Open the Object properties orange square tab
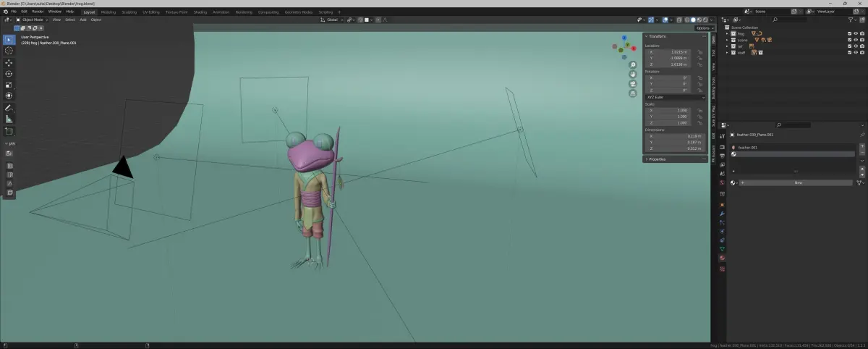868x349 pixels. click(x=722, y=204)
